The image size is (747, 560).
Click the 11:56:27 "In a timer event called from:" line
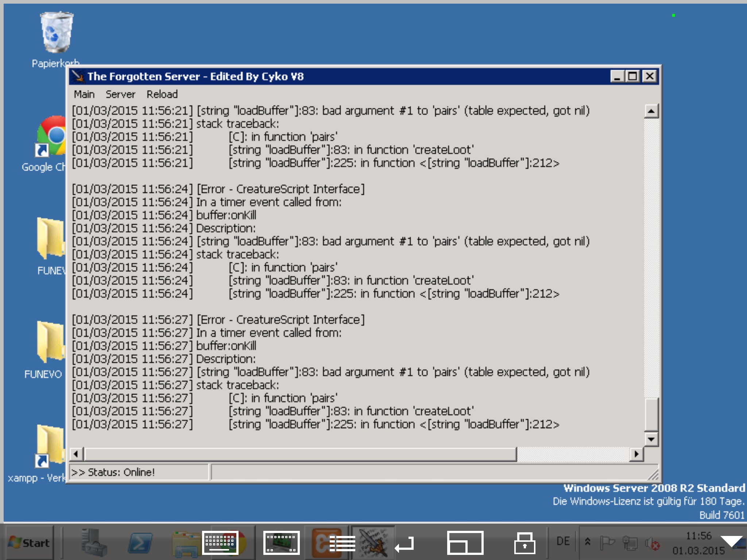pos(206,333)
